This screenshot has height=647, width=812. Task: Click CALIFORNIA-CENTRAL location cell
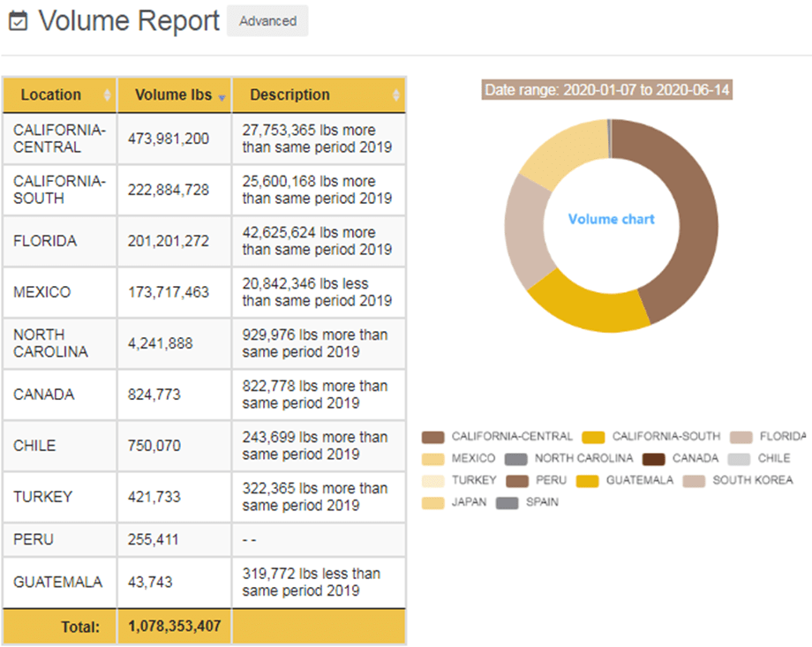pyautogui.click(x=59, y=139)
